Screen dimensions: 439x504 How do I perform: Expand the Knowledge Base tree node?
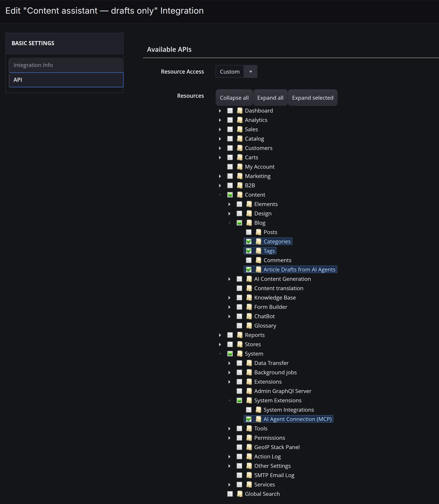229,298
